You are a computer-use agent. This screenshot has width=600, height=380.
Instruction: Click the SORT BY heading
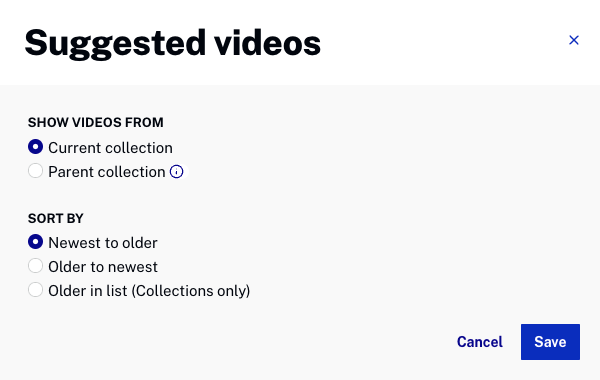[x=55, y=219]
